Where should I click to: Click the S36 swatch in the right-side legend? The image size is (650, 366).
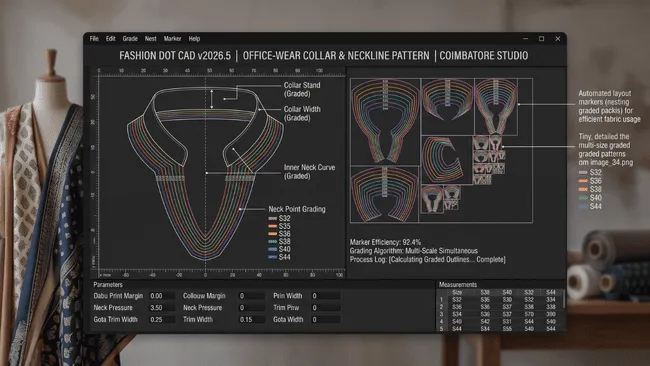click(583, 181)
